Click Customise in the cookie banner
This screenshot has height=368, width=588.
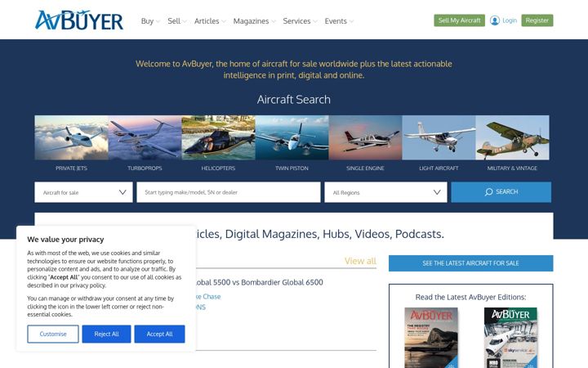click(53, 334)
